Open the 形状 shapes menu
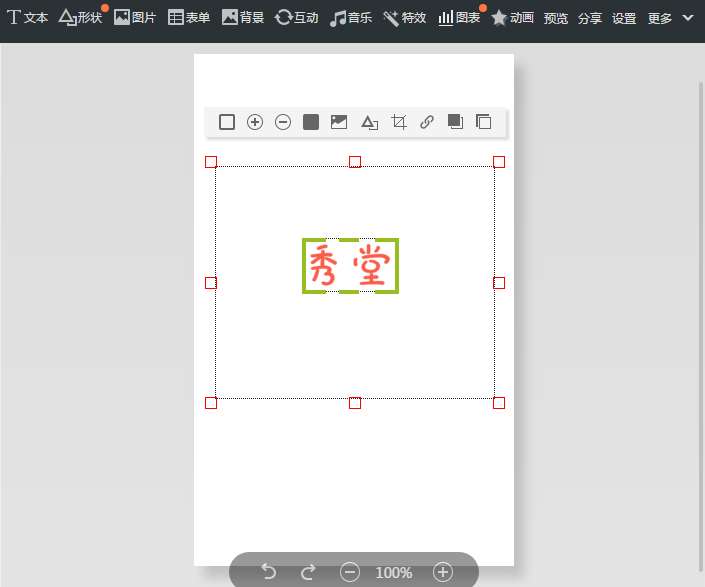 [80, 18]
